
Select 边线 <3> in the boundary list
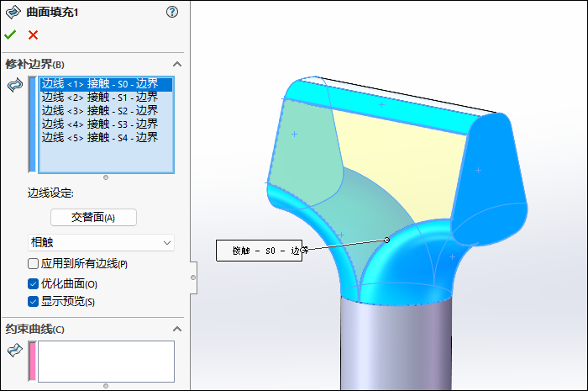coord(99,110)
